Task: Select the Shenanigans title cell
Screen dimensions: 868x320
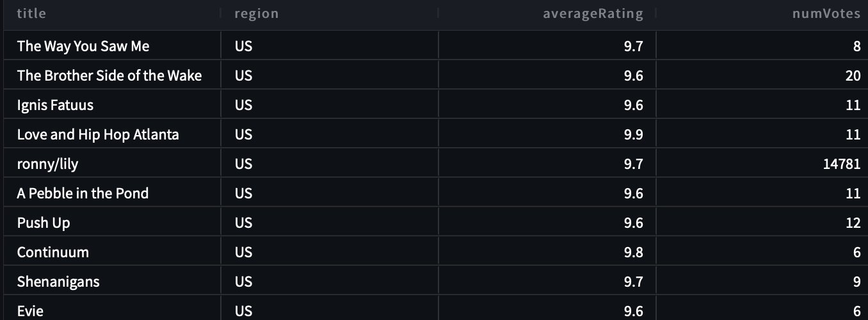Action: pyautogui.click(x=112, y=282)
